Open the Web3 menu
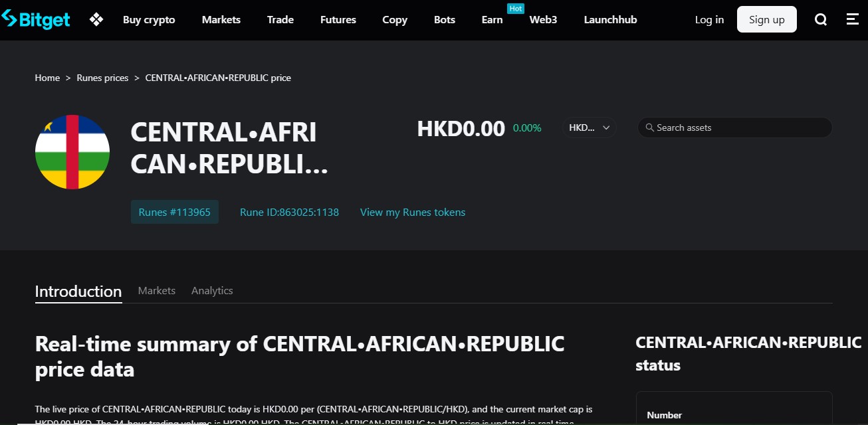This screenshot has height=425, width=868. point(544,20)
